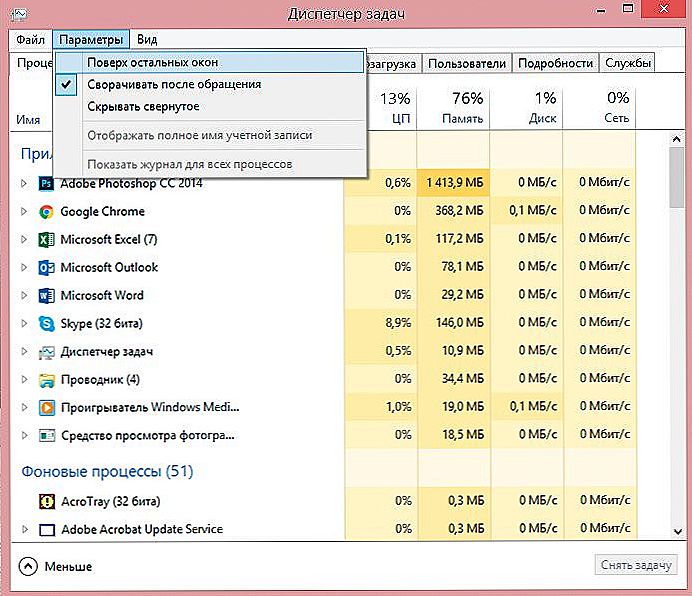Switch to the Пользователи tab

coord(467,64)
